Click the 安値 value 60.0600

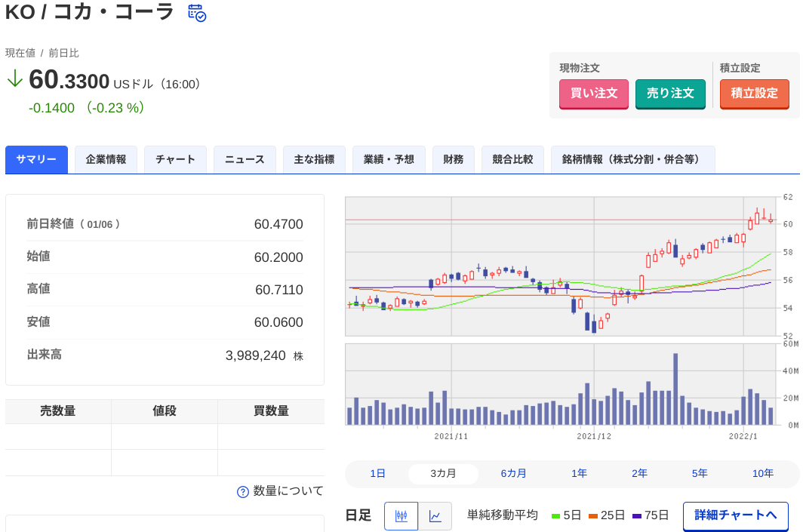tap(278, 322)
